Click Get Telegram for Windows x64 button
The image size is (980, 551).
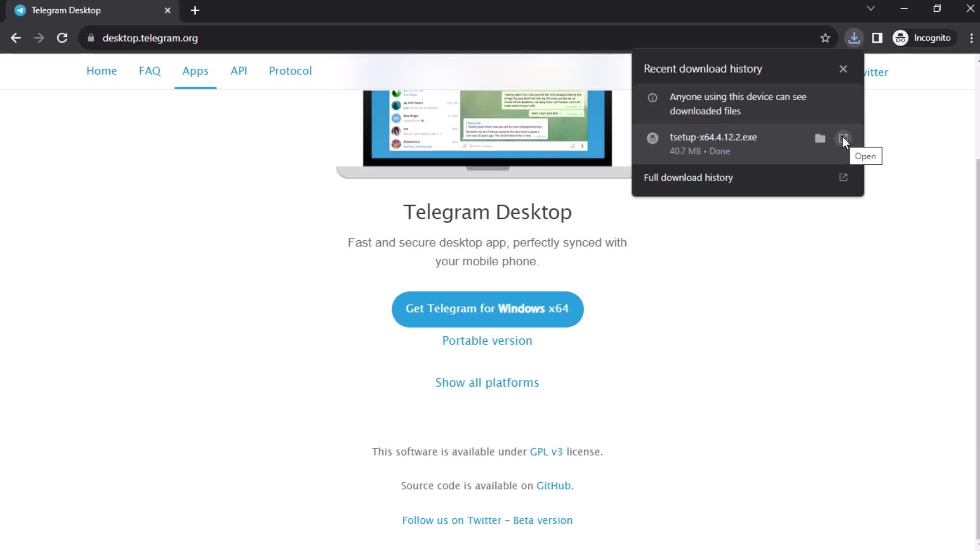point(486,309)
